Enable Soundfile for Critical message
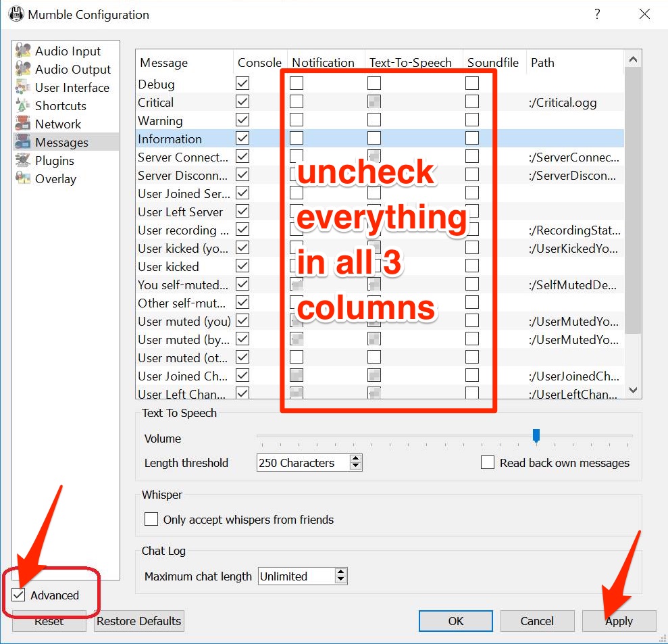The height and width of the screenshot is (644, 668). tap(472, 101)
